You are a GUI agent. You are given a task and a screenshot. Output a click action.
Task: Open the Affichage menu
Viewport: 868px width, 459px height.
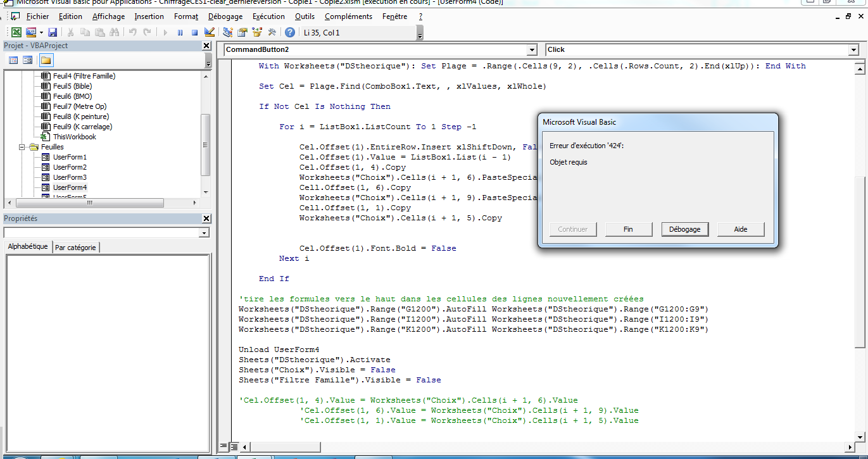pos(108,16)
